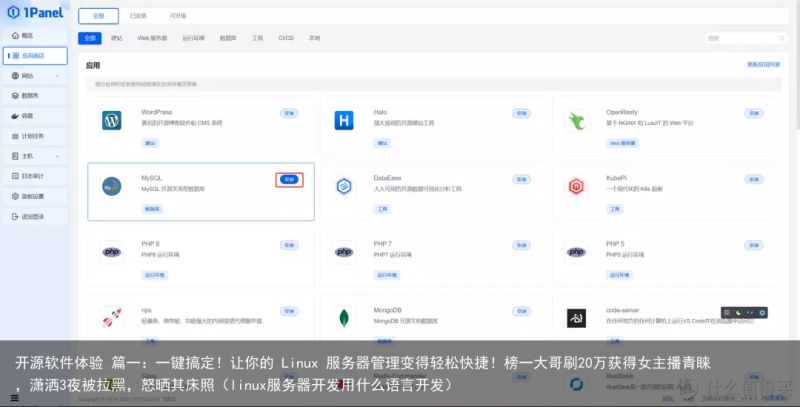Open the 日志审计 logs sidebar item
The height and width of the screenshot is (407, 800).
click(x=35, y=176)
